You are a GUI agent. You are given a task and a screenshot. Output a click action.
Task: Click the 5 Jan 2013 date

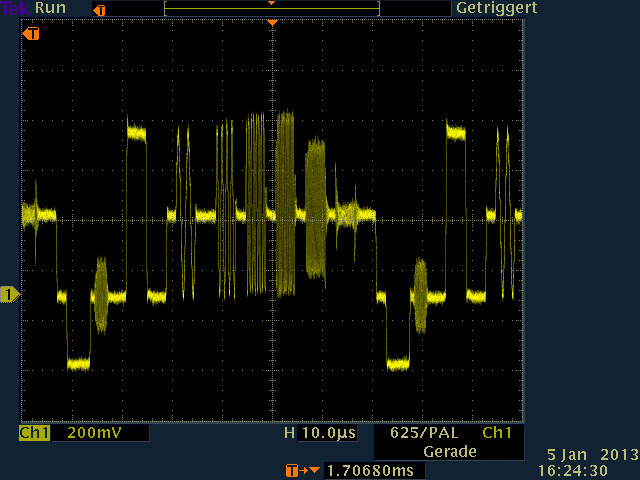tap(592, 453)
